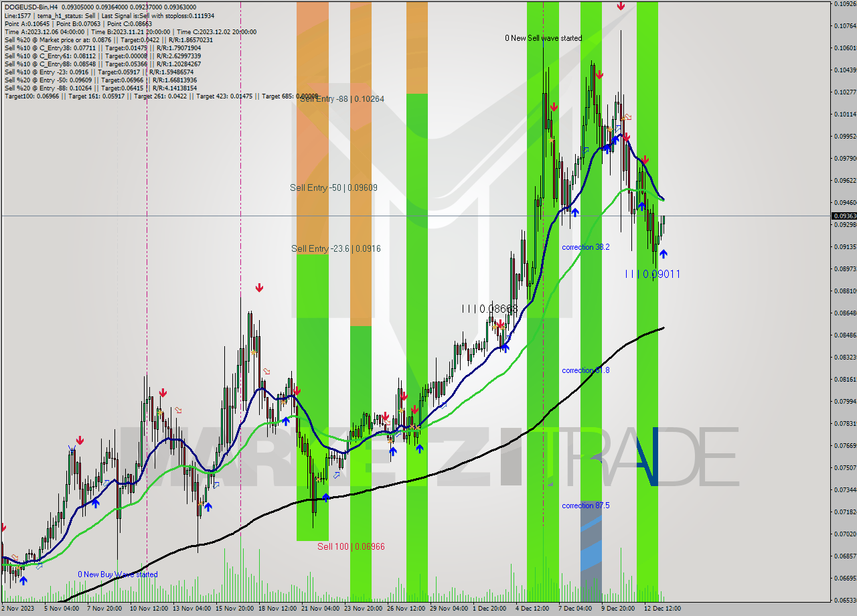Click the 0.07994 price axis value
Viewport: 857px width, 616px height.
[844, 402]
